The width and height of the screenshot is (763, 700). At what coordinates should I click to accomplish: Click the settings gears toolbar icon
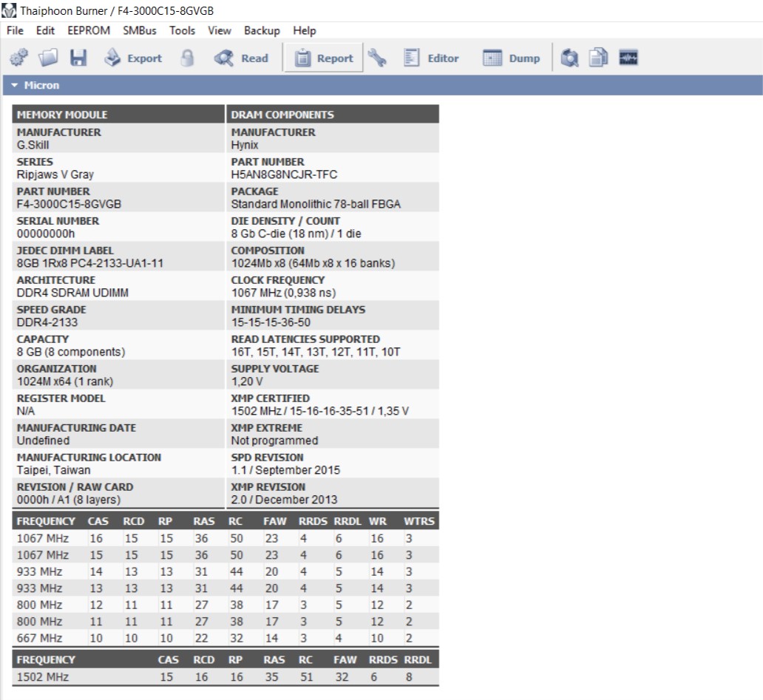click(x=19, y=58)
